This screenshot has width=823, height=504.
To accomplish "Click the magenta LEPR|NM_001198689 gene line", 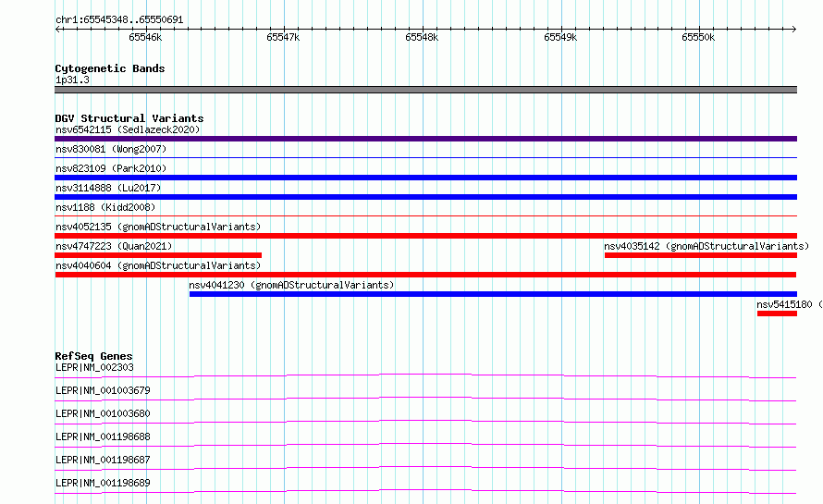I will coord(425,491).
